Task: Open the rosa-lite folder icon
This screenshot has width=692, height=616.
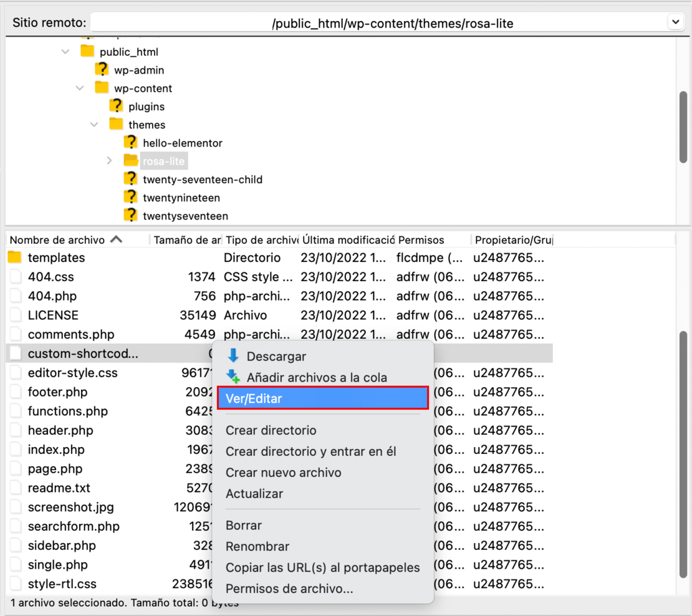Action: pos(131,161)
